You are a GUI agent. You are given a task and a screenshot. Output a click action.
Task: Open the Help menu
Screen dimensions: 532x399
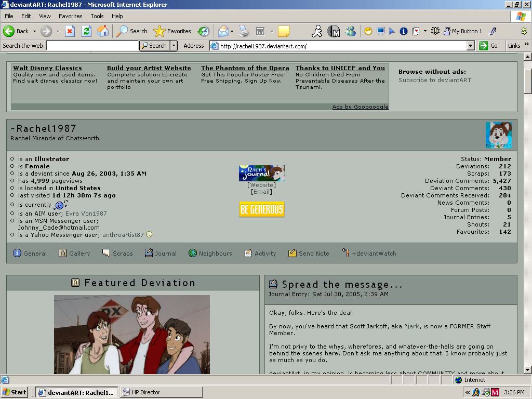click(x=117, y=16)
